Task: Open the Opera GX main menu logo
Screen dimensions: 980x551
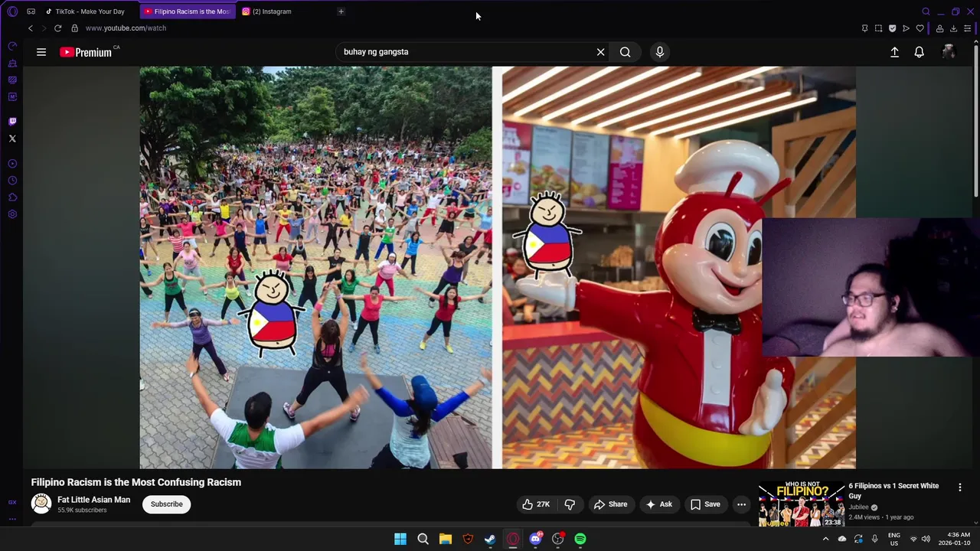Action: tap(12, 11)
